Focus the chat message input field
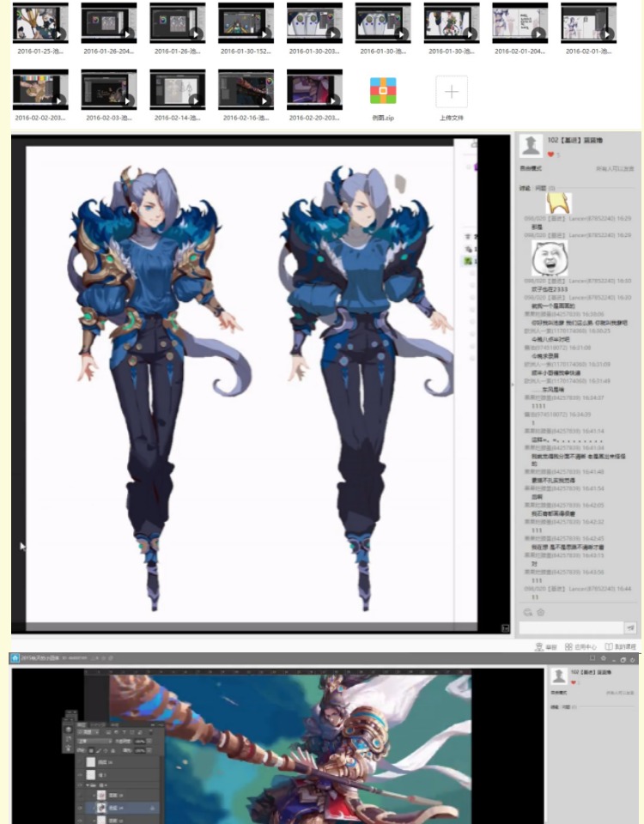The image size is (644, 824). 571,627
